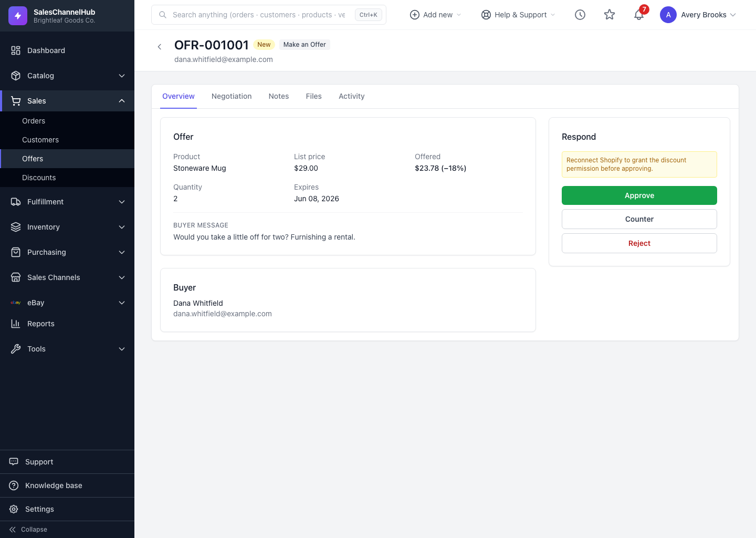Open Discounts in the sidebar

67,178
